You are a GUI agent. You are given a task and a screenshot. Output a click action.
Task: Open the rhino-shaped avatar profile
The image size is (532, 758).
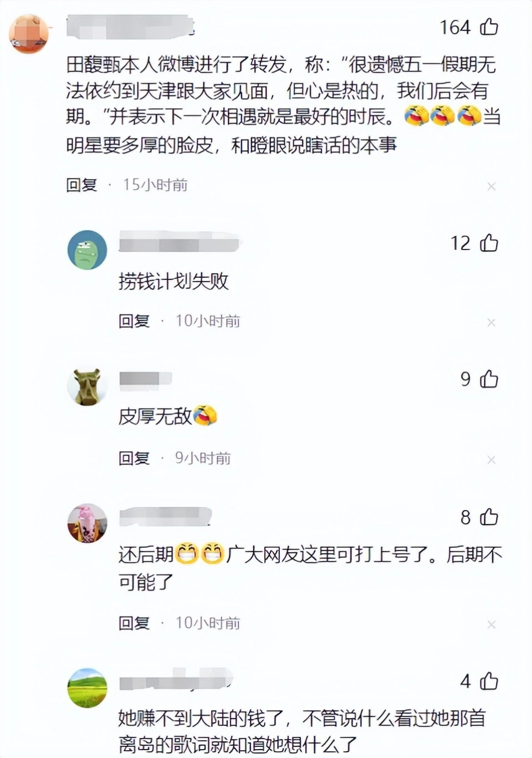tap(87, 386)
